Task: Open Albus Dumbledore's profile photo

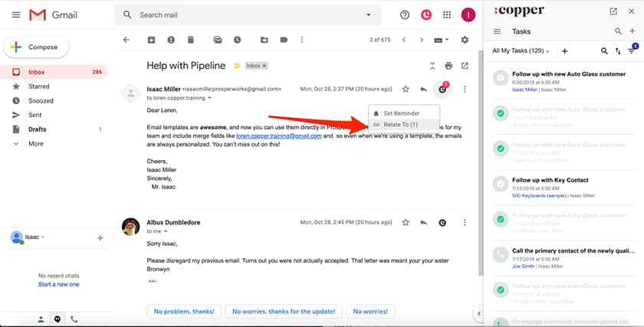Action: pos(130,227)
